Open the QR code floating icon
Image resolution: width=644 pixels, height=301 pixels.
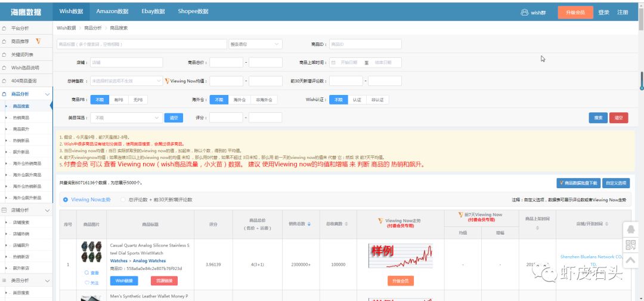tap(630, 245)
